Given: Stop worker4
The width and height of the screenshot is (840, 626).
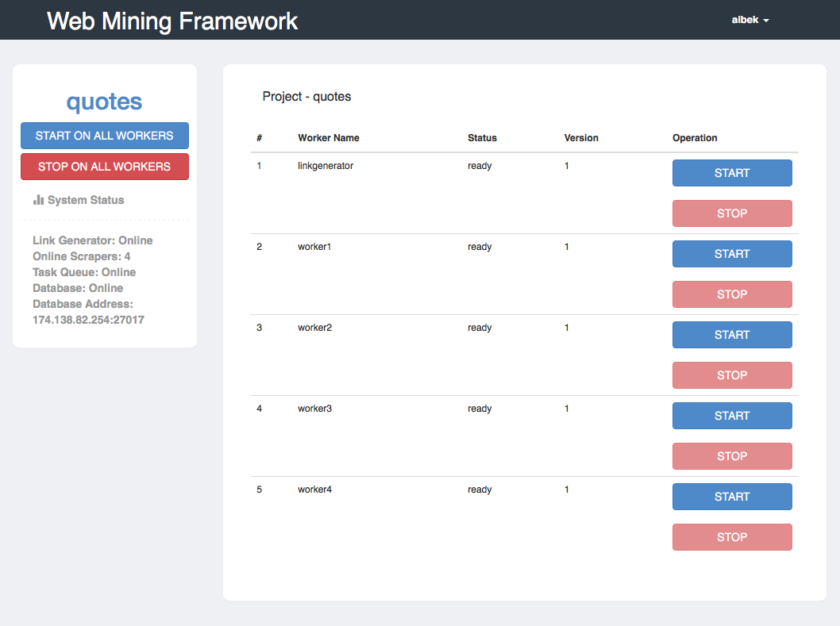Looking at the screenshot, I should (x=732, y=537).
